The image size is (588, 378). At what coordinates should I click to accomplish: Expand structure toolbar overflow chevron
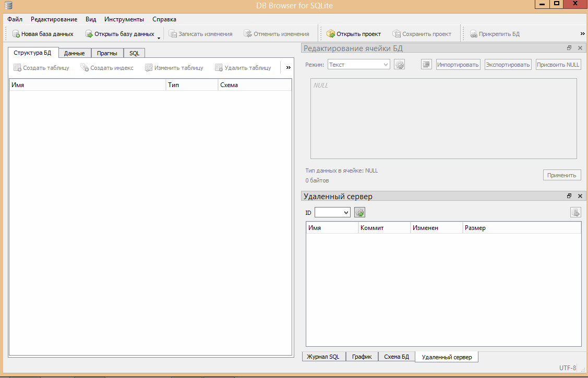pos(289,68)
